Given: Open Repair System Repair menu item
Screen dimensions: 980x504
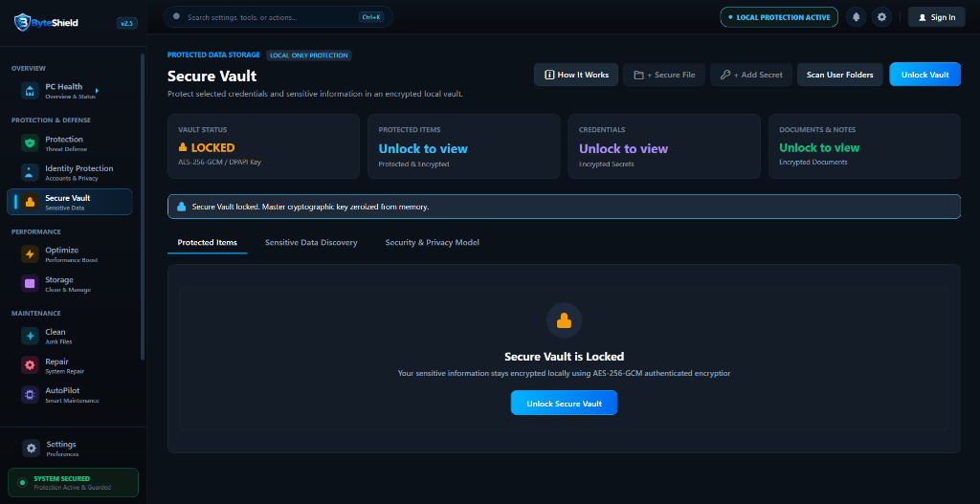Looking at the screenshot, I should point(69,365).
